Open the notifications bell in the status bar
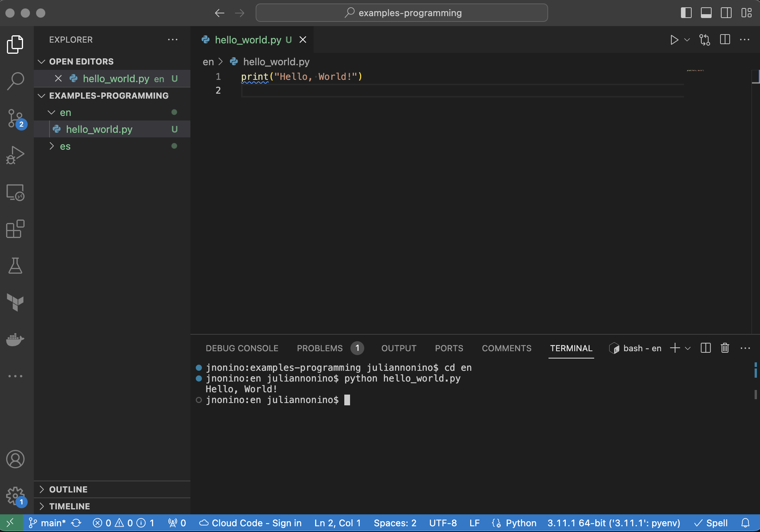The width and height of the screenshot is (760, 532). (746, 523)
